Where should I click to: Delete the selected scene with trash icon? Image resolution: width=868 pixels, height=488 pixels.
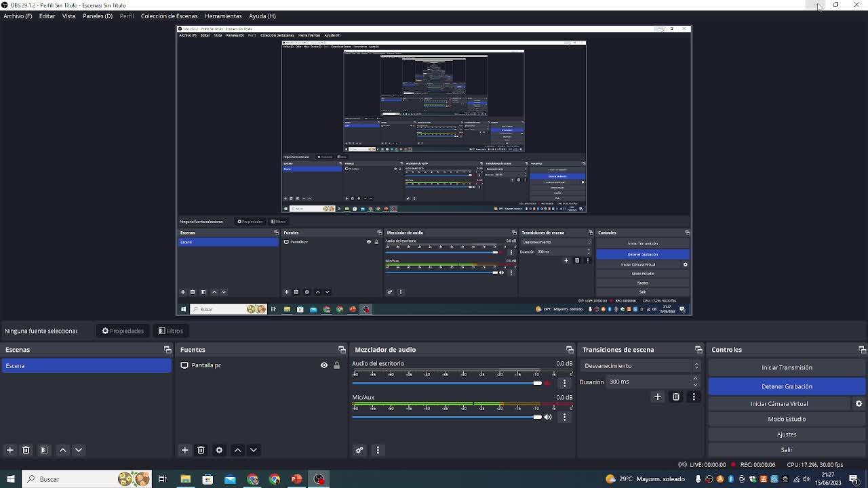26,450
